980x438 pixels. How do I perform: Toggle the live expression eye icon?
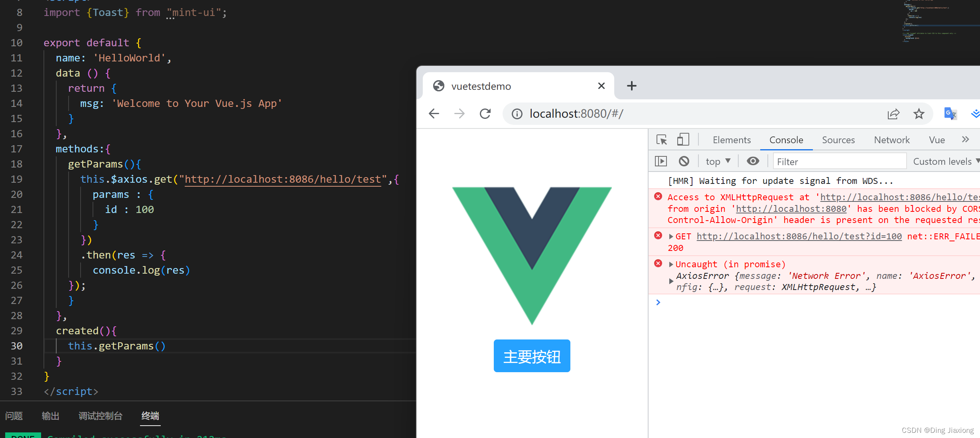753,161
